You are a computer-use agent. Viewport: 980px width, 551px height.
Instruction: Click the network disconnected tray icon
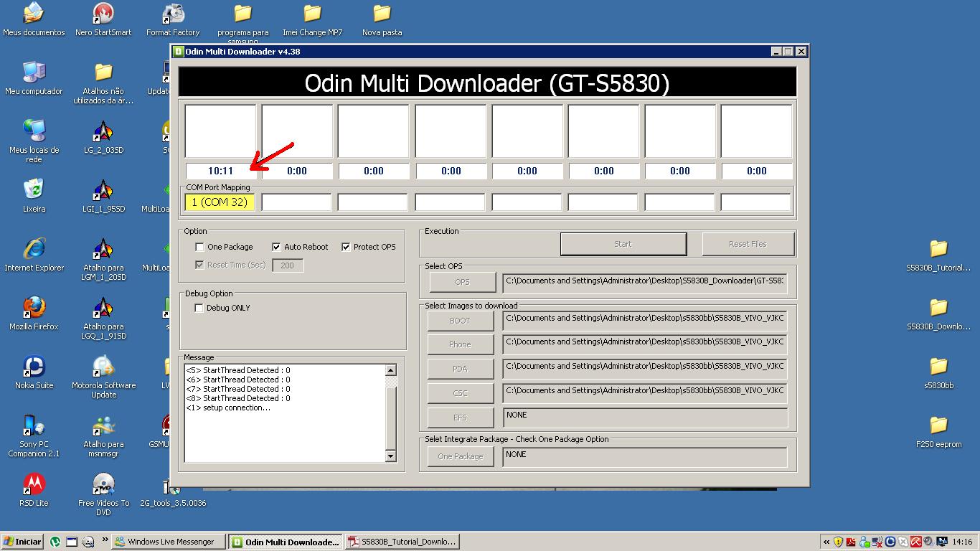[x=877, y=542]
